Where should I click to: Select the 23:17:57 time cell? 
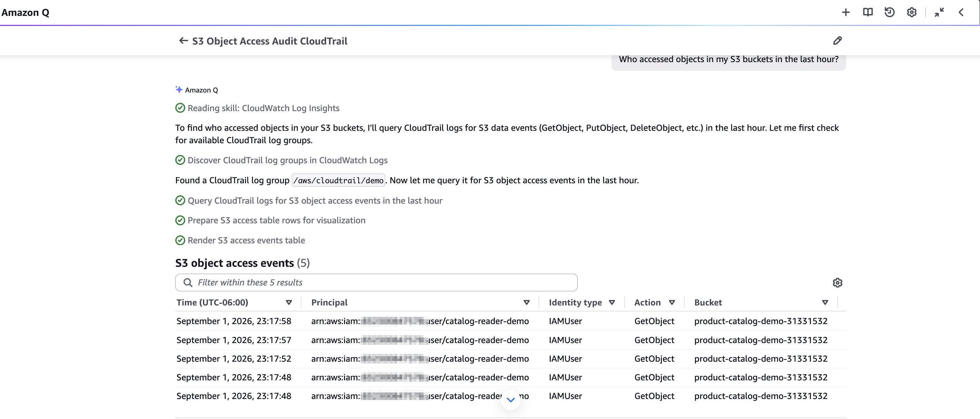(x=234, y=340)
